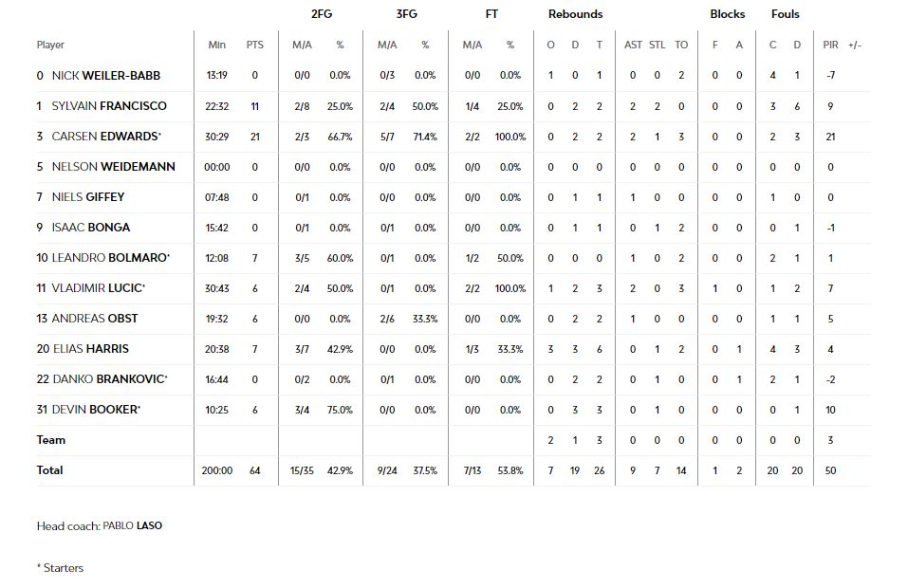Viewport: 908px width, 588px height.
Task: Click the Player column header
Action: (x=50, y=45)
